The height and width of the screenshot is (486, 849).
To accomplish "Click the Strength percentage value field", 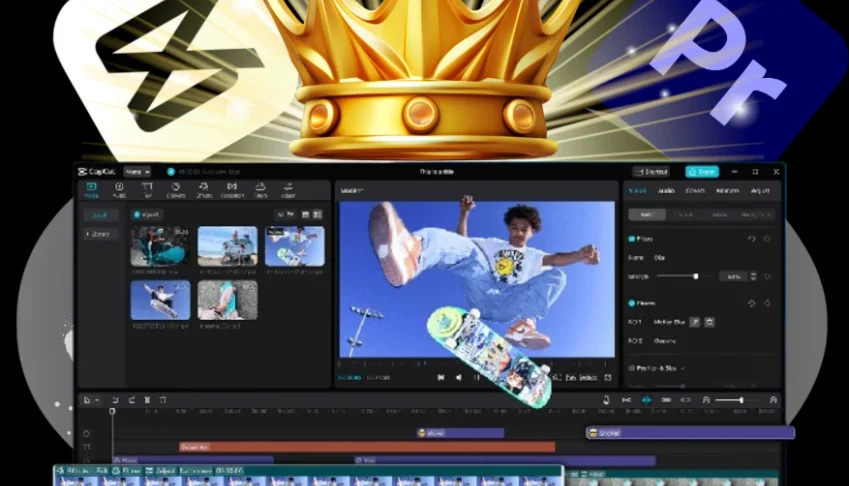I will point(733,277).
